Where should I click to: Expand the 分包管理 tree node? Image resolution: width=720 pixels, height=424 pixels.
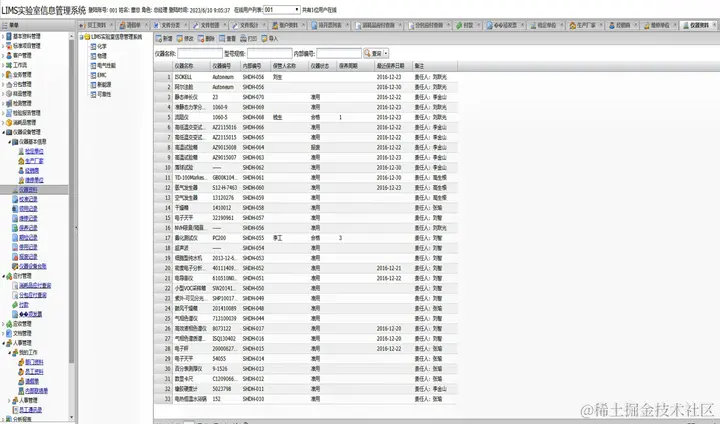[x=3, y=84]
